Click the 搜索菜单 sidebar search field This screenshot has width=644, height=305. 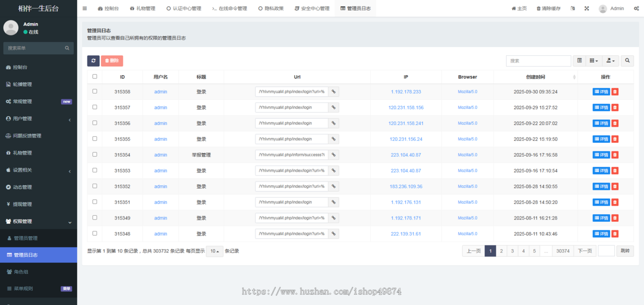pyautogui.click(x=34, y=48)
